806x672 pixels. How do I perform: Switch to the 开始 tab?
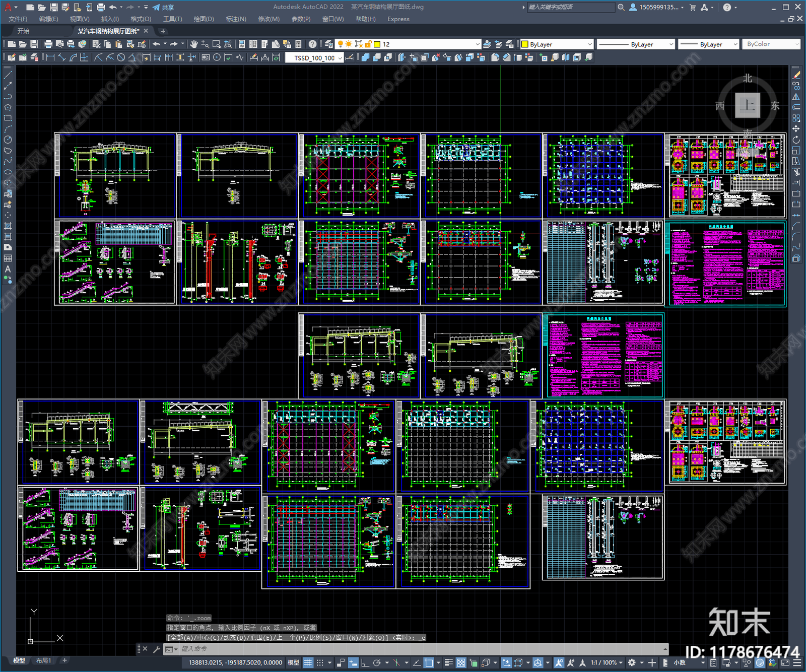(24, 31)
